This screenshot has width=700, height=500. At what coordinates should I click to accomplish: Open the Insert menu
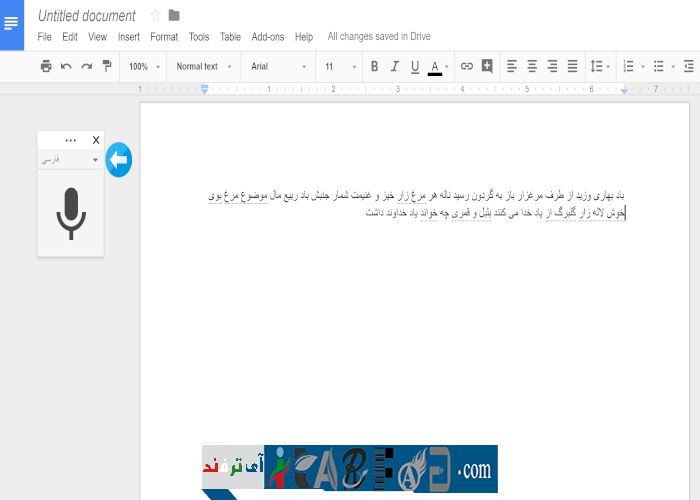[x=128, y=37]
